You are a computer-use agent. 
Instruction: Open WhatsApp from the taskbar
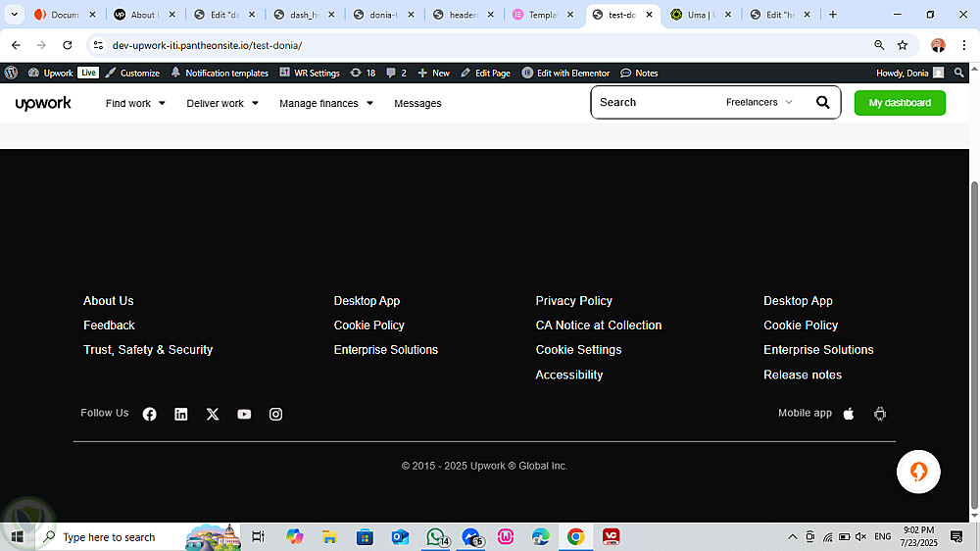coord(436,536)
